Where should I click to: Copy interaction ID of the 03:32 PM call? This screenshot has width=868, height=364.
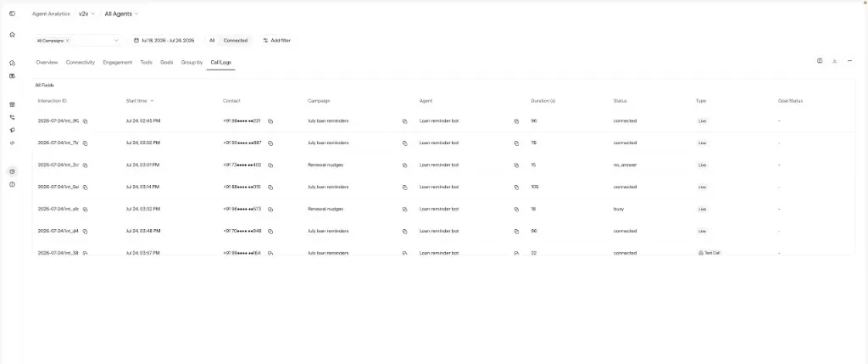tap(86, 210)
